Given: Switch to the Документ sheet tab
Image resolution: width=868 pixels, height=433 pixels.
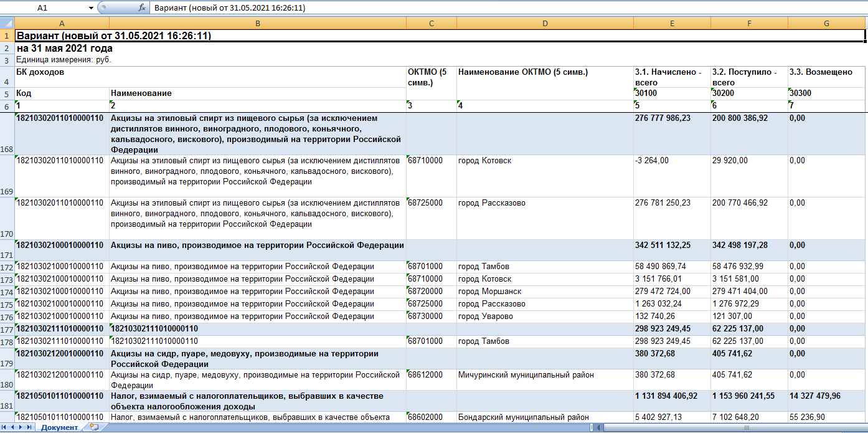Looking at the screenshot, I should [60, 427].
